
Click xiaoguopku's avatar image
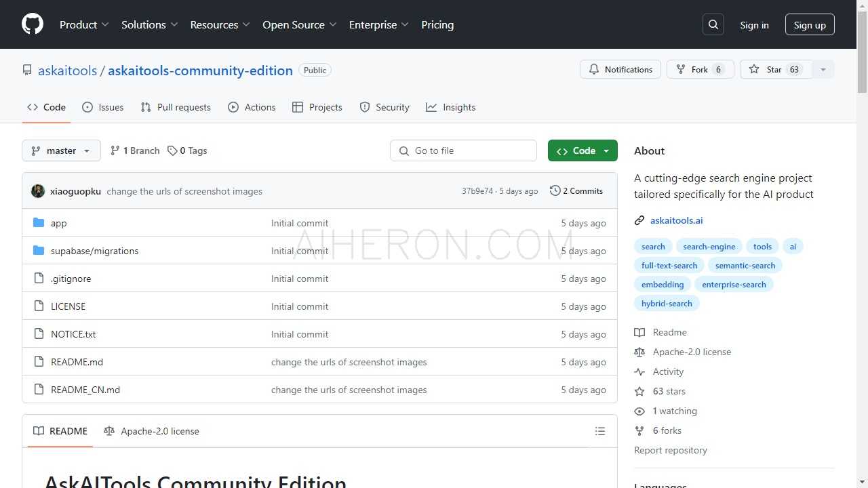(38, 191)
